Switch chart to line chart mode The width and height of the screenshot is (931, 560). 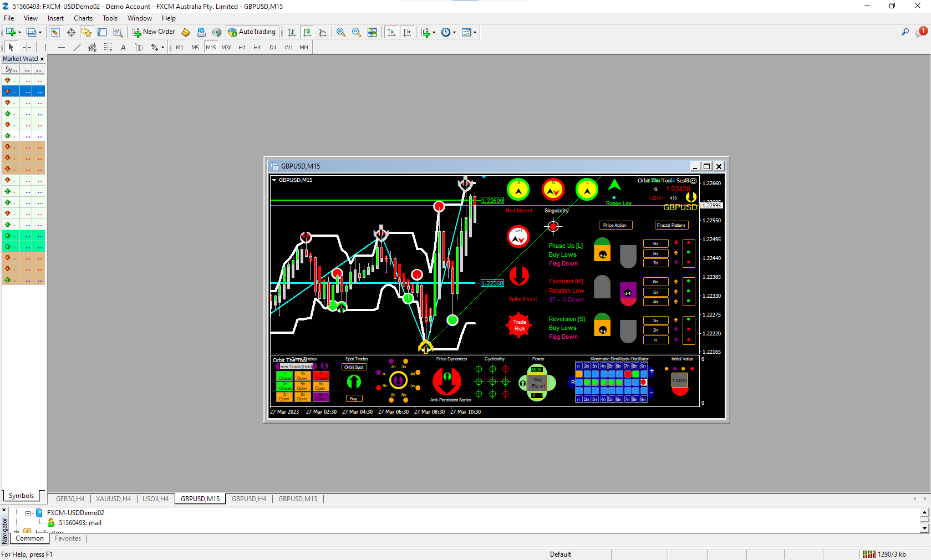point(323,32)
